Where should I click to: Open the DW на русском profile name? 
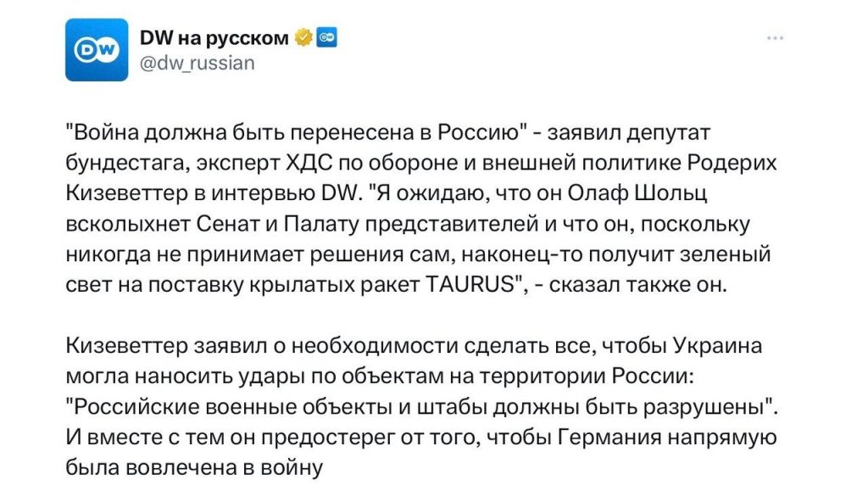(x=212, y=36)
